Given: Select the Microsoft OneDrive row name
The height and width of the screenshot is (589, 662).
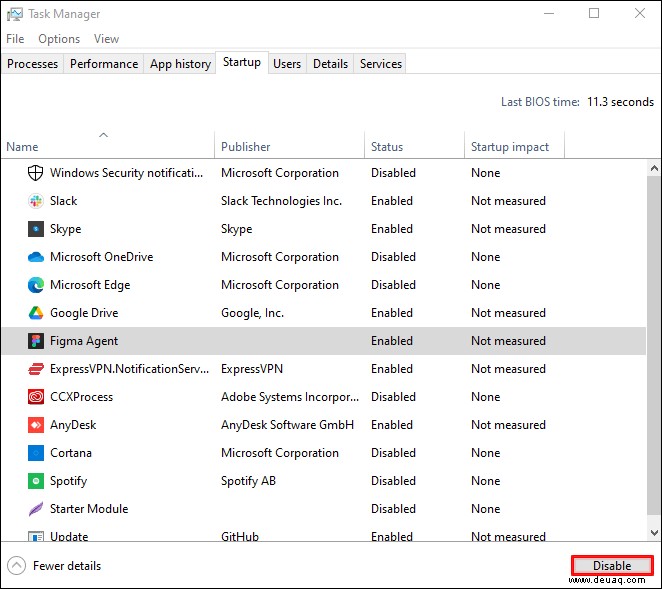Looking at the screenshot, I should coord(102,257).
